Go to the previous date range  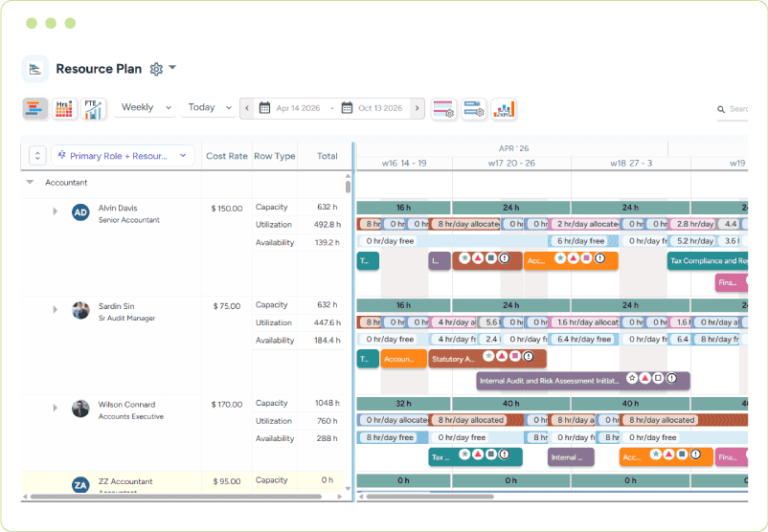tap(247, 108)
